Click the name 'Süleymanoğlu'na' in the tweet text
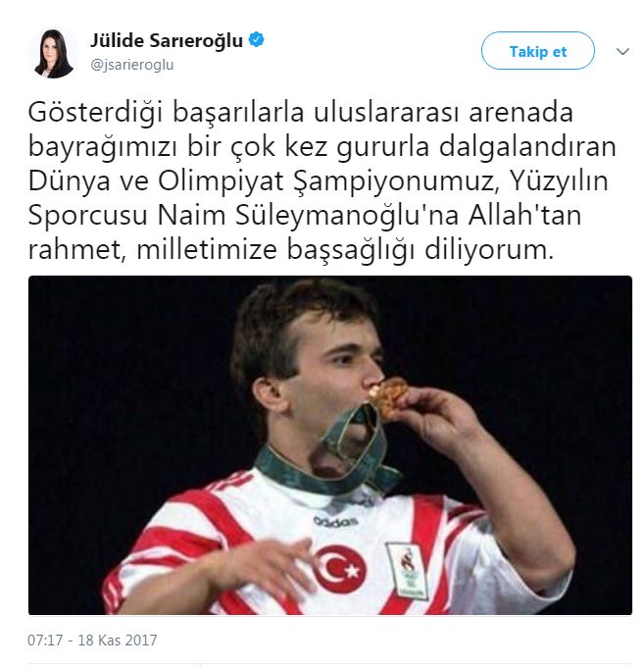The height and width of the screenshot is (667, 644). pos(347,215)
